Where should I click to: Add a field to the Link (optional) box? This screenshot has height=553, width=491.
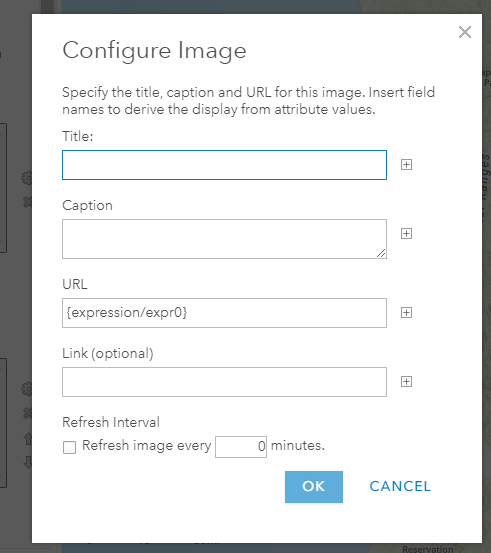(406, 382)
